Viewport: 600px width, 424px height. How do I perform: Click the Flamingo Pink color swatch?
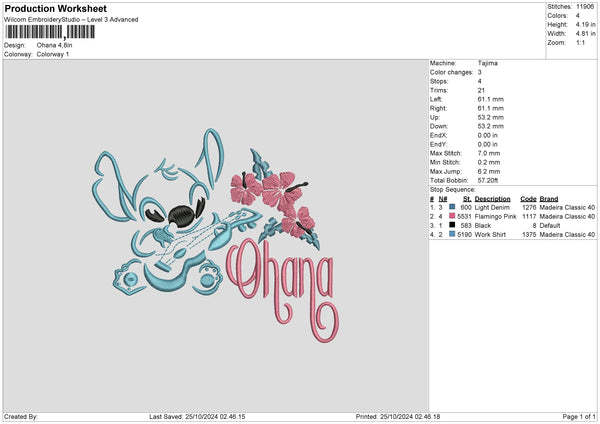coord(452,216)
